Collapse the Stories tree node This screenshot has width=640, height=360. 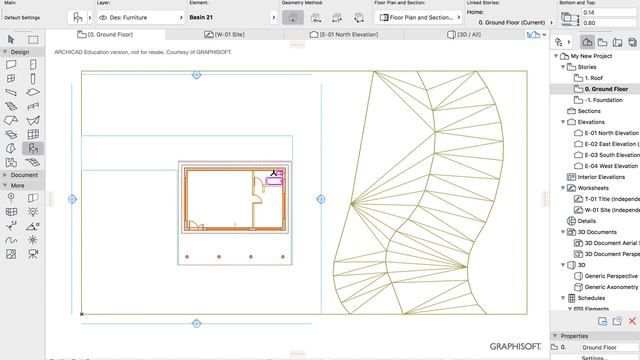[563, 67]
